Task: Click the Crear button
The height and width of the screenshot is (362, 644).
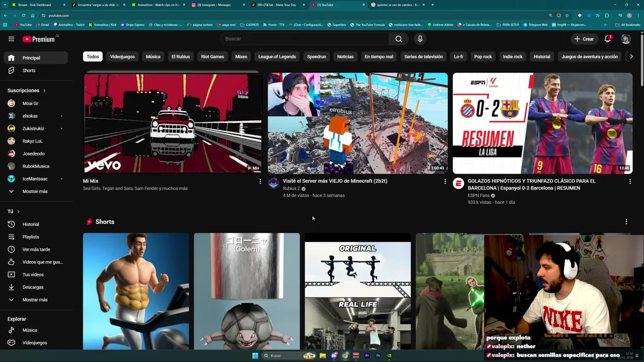Action: (x=584, y=39)
